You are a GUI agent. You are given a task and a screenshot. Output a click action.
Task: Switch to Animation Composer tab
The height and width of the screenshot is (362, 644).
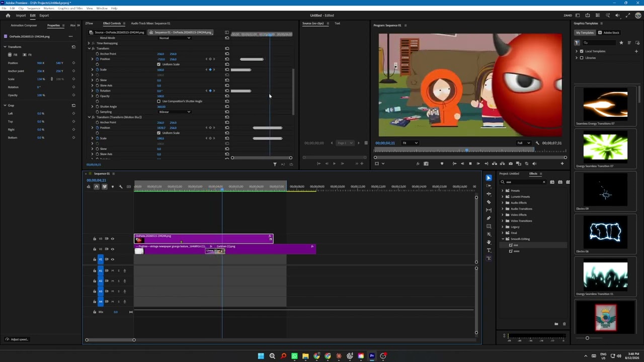tap(24, 25)
